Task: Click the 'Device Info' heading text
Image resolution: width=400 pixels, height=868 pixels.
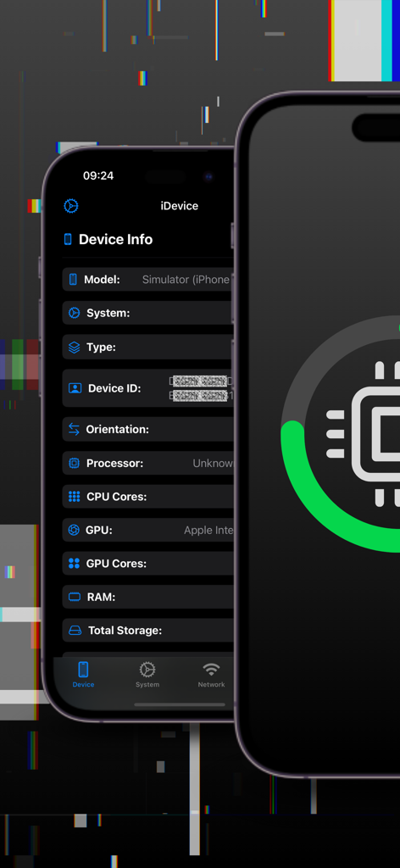Action: (115, 239)
